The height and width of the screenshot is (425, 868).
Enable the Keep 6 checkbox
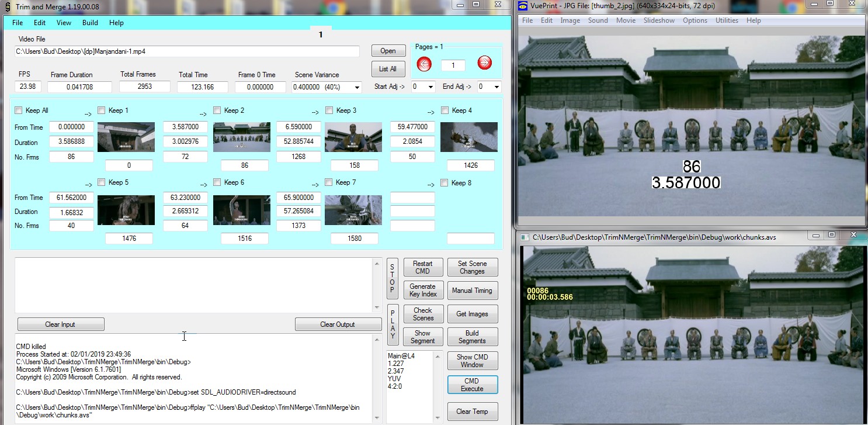(x=217, y=182)
